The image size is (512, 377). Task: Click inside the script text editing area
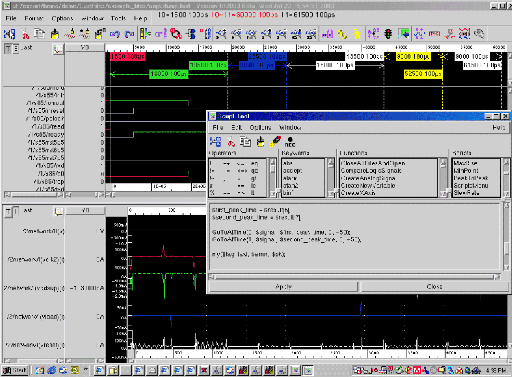[355, 236]
